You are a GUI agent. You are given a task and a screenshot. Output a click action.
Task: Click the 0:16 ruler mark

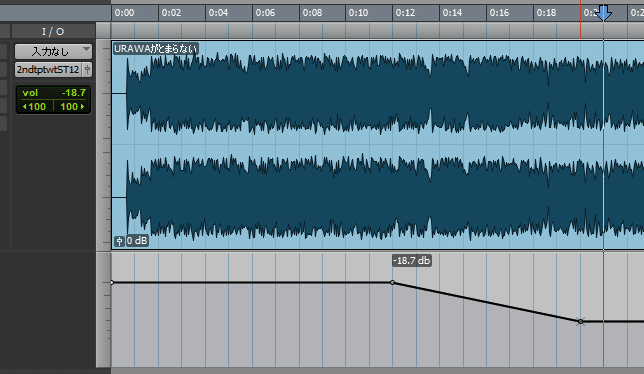499,13
